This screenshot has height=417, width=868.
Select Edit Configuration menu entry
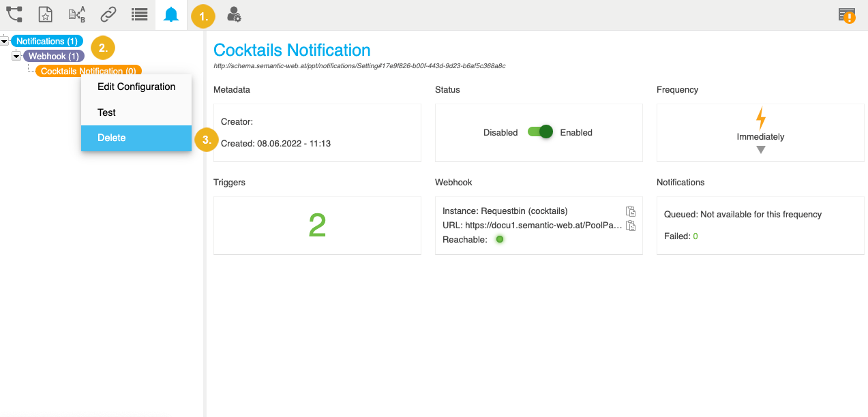(x=136, y=87)
